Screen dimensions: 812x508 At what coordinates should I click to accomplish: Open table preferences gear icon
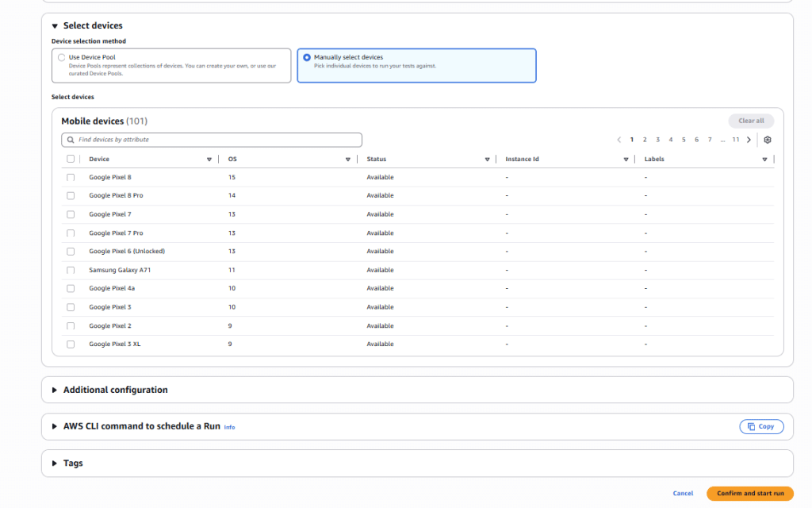pos(767,140)
